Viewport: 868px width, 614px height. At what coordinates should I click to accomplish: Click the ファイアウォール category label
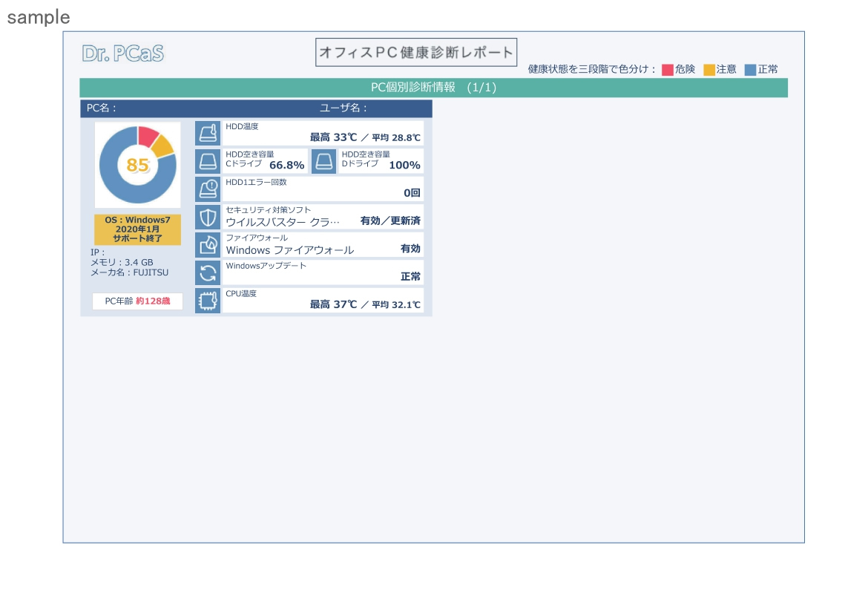(256, 238)
